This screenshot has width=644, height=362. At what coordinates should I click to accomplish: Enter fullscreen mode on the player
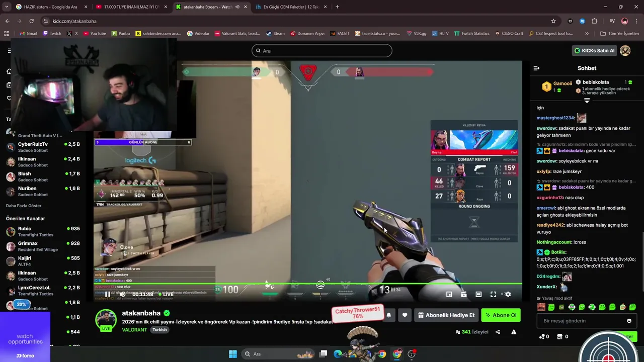tap(493, 294)
